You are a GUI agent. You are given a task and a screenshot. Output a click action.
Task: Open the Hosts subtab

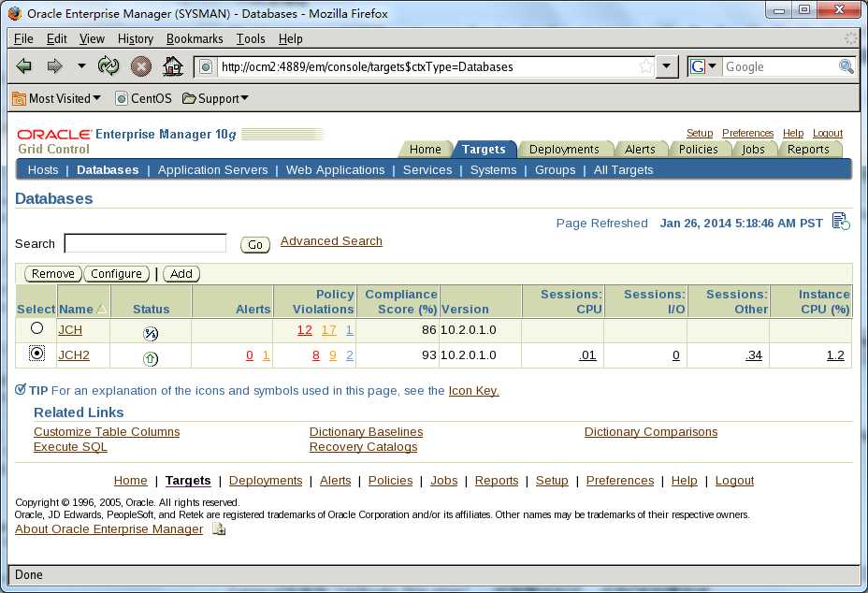pyautogui.click(x=43, y=170)
